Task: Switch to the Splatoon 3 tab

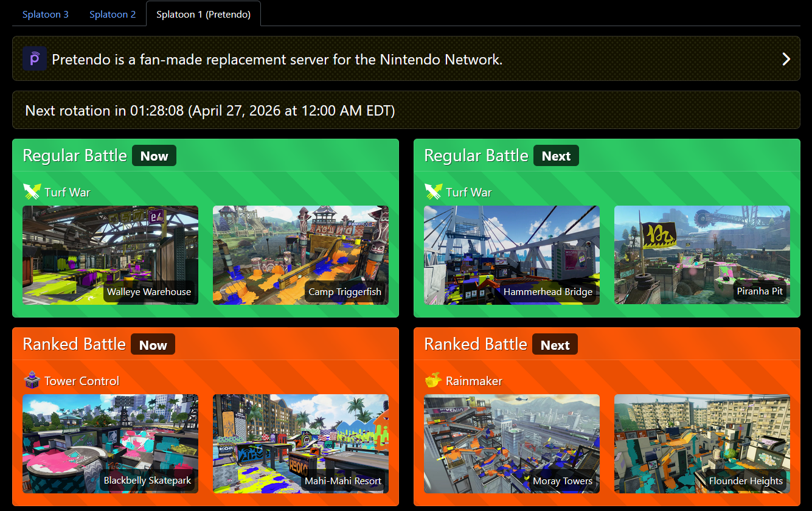Action: coord(46,14)
